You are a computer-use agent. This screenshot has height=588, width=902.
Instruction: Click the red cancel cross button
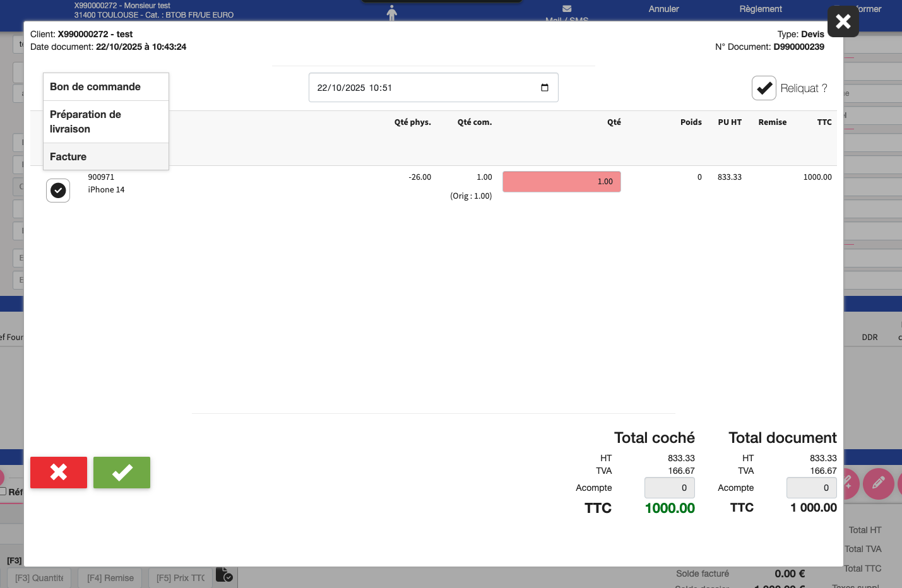coord(59,473)
